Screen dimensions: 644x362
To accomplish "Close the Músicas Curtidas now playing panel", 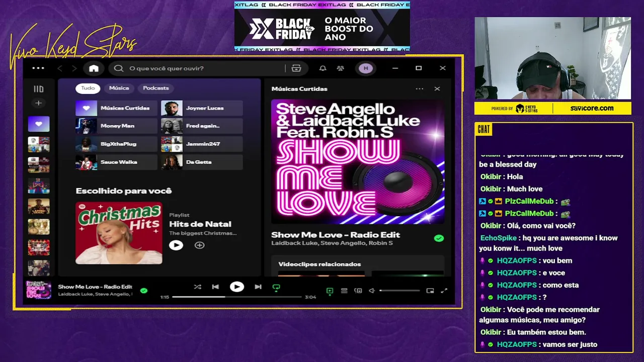I will pos(437,88).
